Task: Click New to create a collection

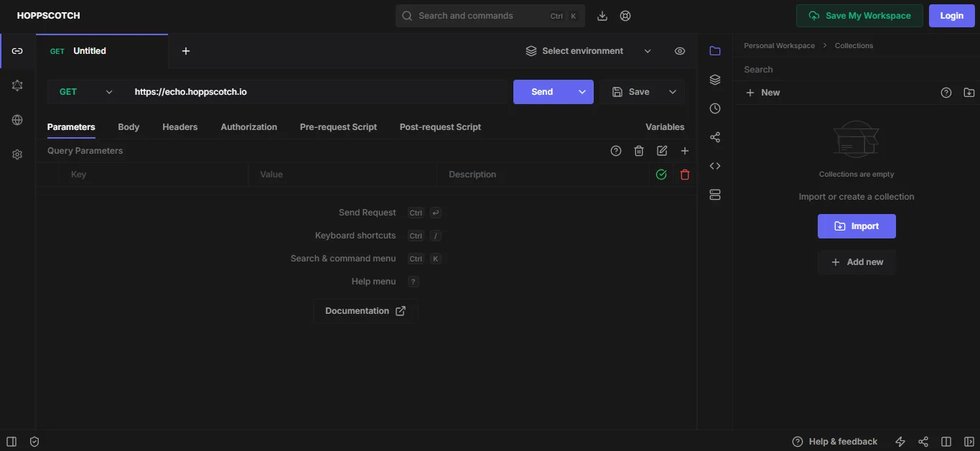Action: coord(762,93)
